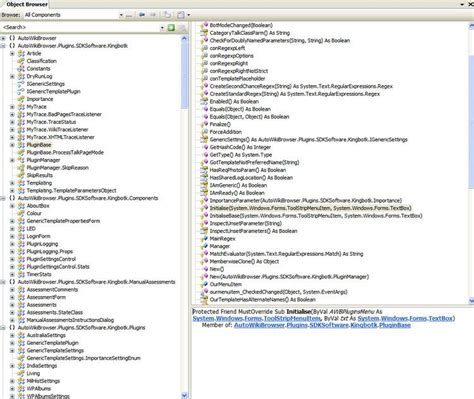474x399 pixels.
Task: Collapse the Kingbotk.Components namespace node
Action: point(3,198)
